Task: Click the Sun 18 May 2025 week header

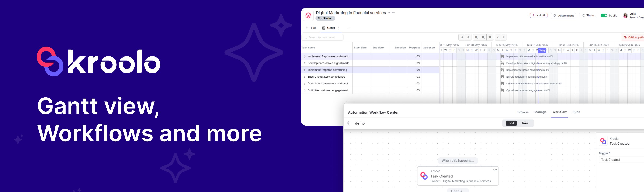Action: tap(476, 45)
